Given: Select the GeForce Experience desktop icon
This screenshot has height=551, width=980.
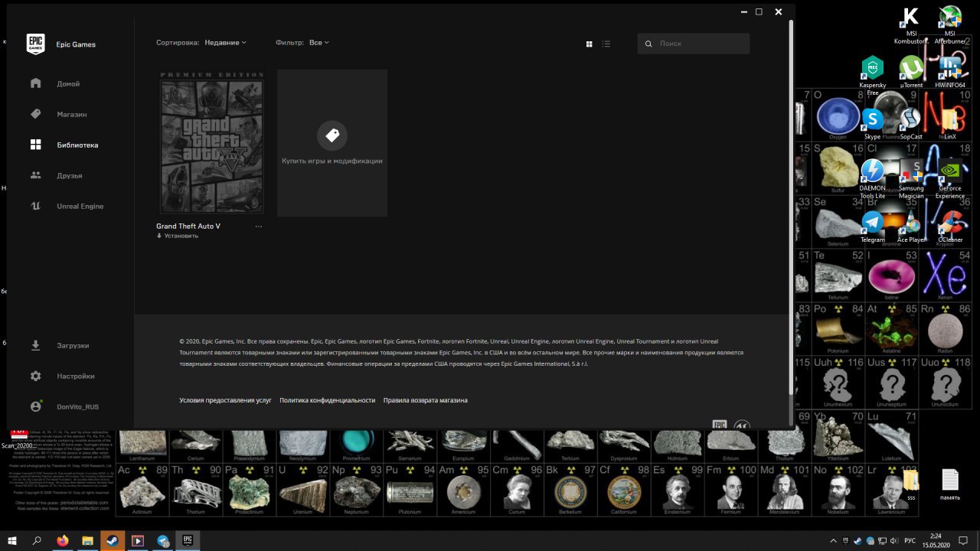Looking at the screenshot, I should tap(950, 179).
